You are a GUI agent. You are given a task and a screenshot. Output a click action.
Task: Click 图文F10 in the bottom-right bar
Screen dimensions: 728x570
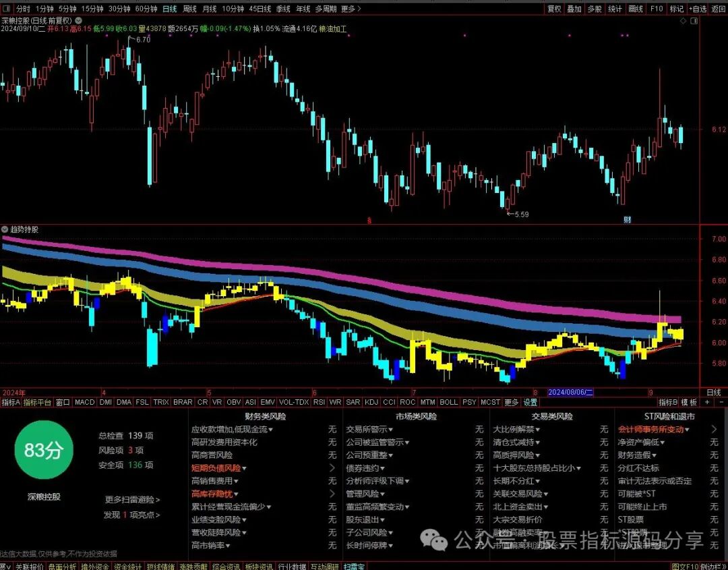(x=686, y=566)
